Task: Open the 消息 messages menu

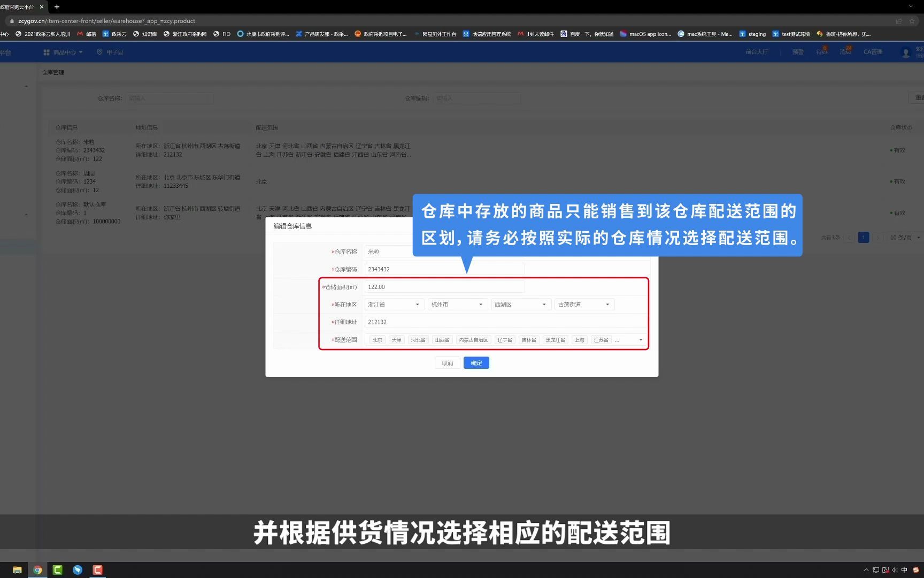Action: click(845, 52)
